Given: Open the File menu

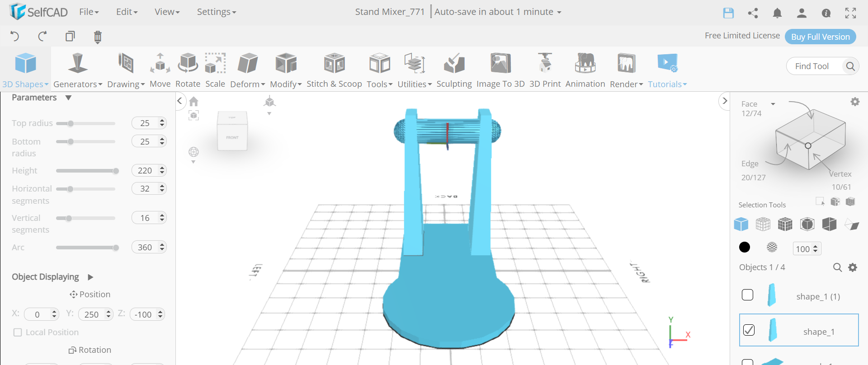Looking at the screenshot, I should coord(89,12).
